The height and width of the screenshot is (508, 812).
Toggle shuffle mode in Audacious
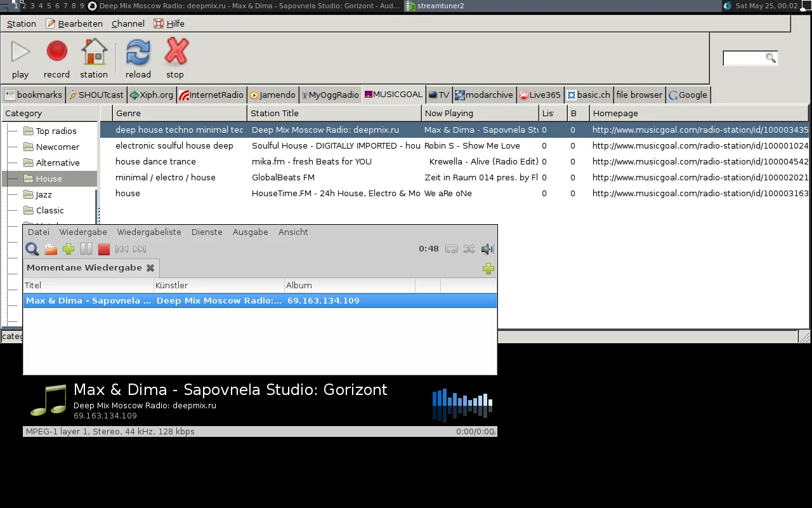coord(469,249)
